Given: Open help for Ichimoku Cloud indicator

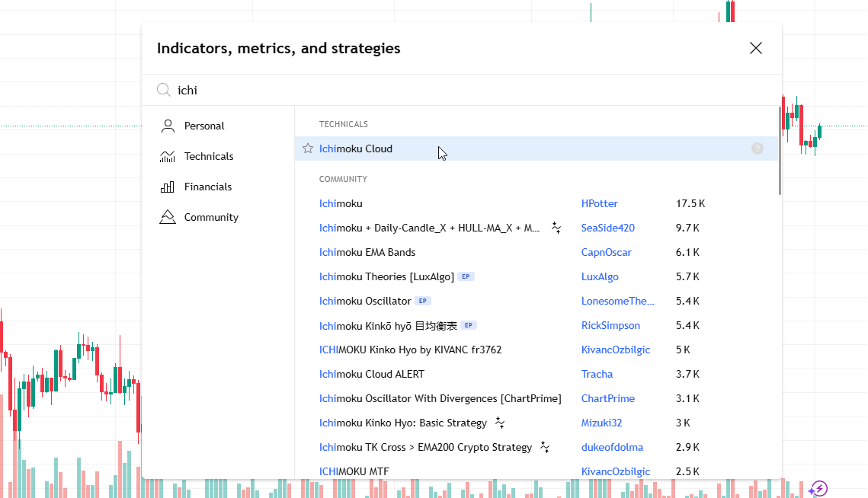Looking at the screenshot, I should pyautogui.click(x=757, y=148).
